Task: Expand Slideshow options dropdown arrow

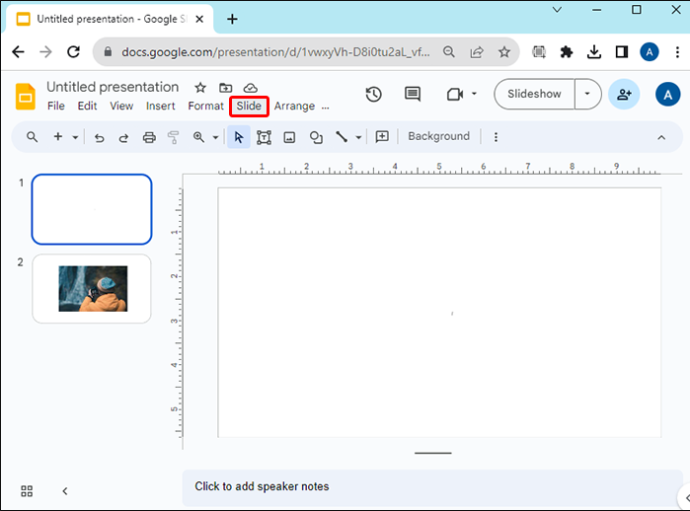Action: point(587,94)
